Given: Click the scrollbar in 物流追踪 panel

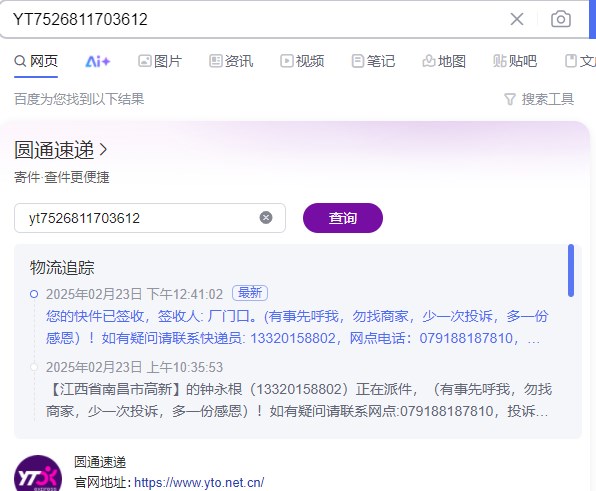Looking at the screenshot, I should tap(571, 270).
